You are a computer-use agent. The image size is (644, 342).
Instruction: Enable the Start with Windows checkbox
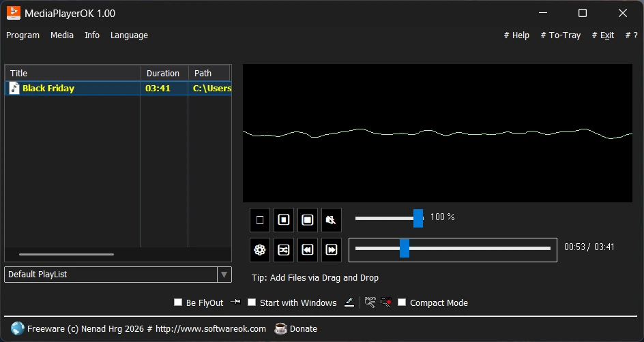point(252,302)
